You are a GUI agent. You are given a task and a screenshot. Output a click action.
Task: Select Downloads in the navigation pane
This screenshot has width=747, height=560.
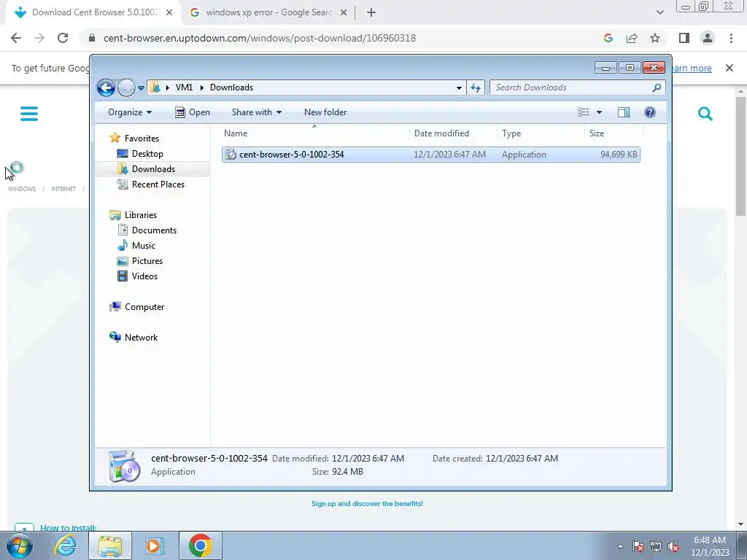tap(153, 169)
